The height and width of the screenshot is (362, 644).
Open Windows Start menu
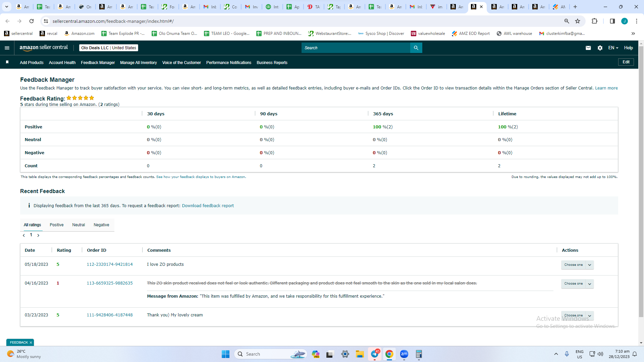tap(225, 354)
